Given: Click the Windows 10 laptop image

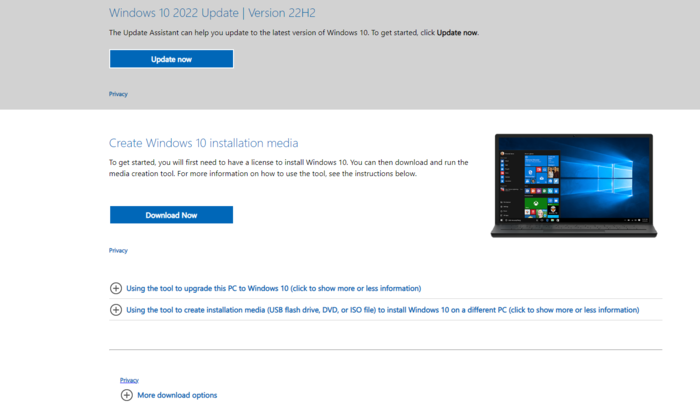Looking at the screenshot, I should point(574,186).
